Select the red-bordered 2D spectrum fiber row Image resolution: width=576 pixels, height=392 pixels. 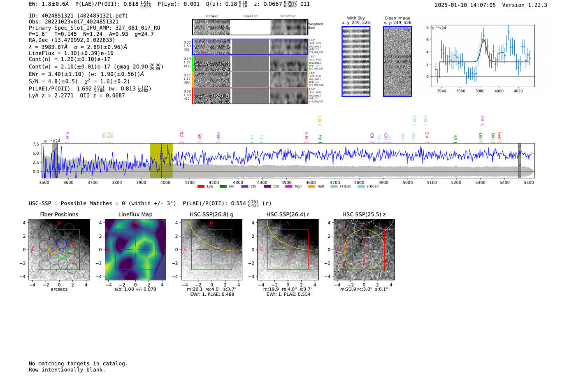coord(250,95)
